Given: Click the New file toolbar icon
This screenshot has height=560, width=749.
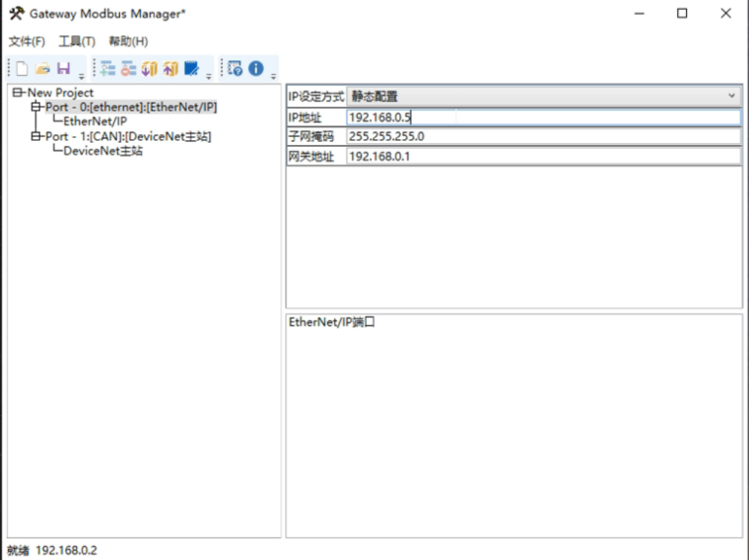Looking at the screenshot, I should point(22,68).
